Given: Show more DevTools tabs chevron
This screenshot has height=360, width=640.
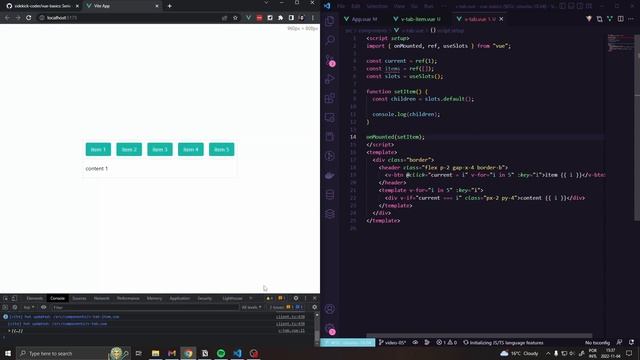Looking at the screenshot, I should 250,298.
